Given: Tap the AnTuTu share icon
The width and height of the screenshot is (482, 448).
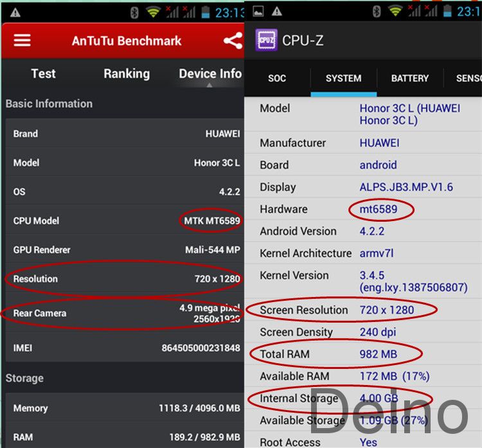Looking at the screenshot, I should pyautogui.click(x=233, y=40).
